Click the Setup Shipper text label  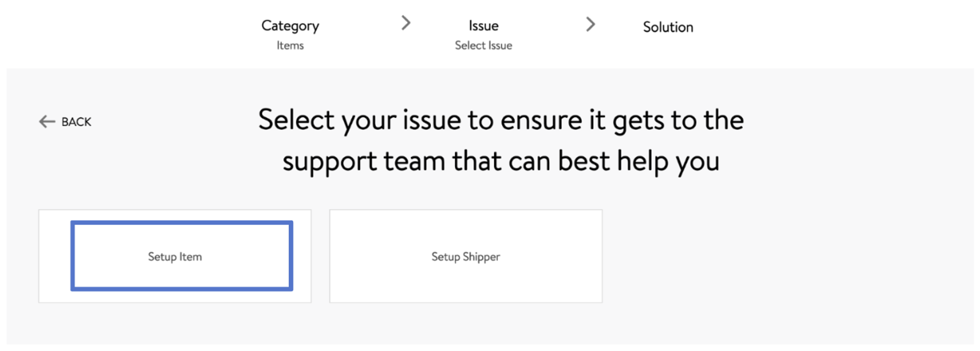[x=466, y=257]
